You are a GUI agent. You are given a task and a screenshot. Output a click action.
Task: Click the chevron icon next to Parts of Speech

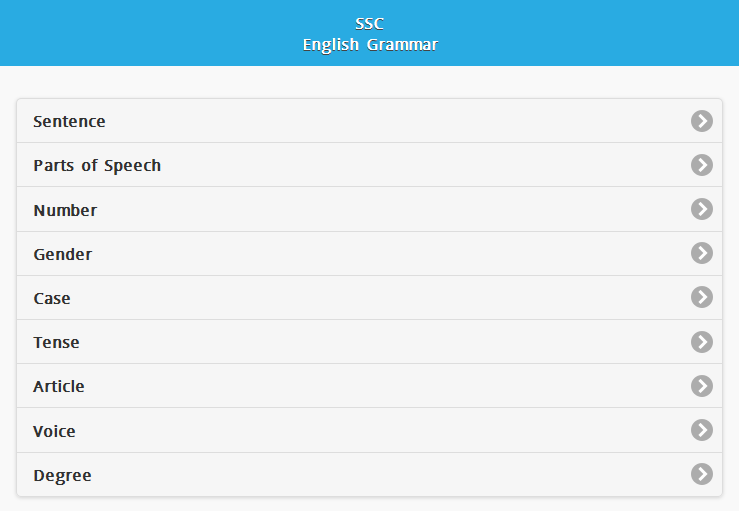[702, 165]
